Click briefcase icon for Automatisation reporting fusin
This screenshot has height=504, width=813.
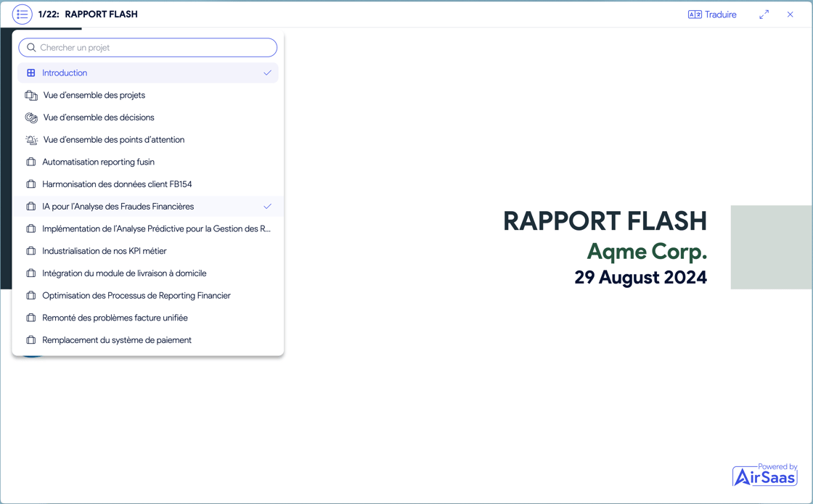(x=31, y=162)
